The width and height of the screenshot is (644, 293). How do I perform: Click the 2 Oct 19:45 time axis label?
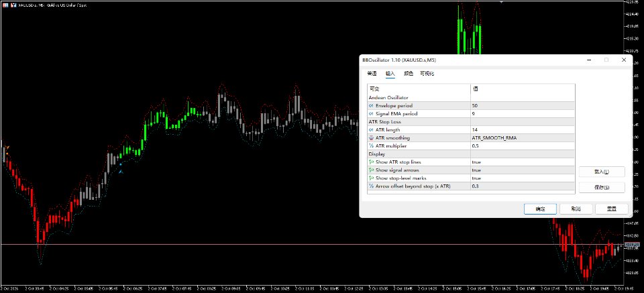click(x=623, y=288)
